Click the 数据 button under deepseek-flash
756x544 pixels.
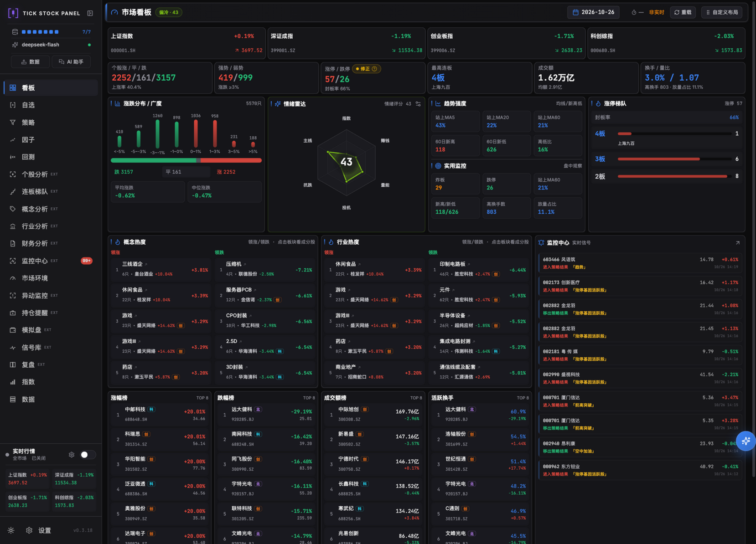click(x=30, y=62)
